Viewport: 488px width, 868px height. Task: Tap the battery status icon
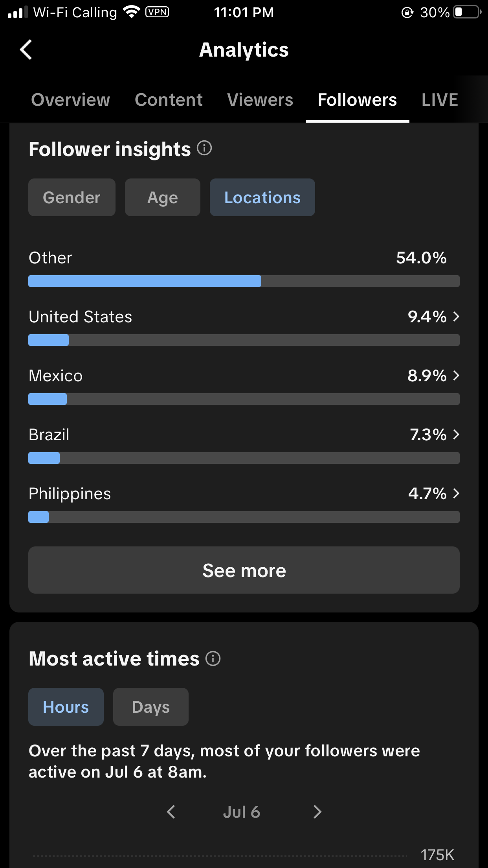[x=467, y=12]
